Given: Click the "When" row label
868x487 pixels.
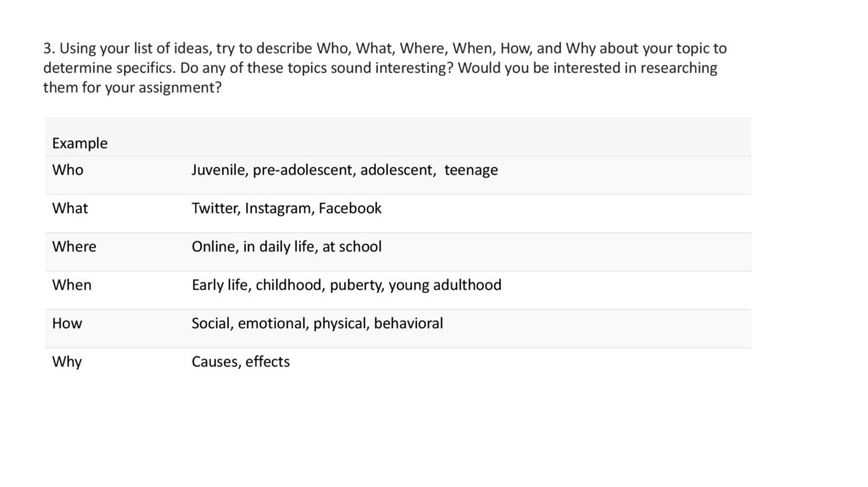Looking at the screenshot, I should [x=71, y=285].
